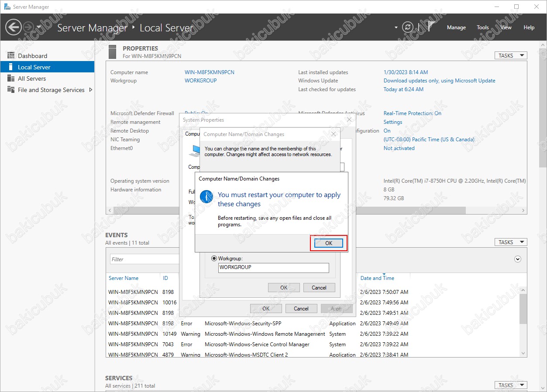The width and height of the screenshot is (547, 392).
Task: Click the Today at 6:24 AM link
Action: point(403,89)
